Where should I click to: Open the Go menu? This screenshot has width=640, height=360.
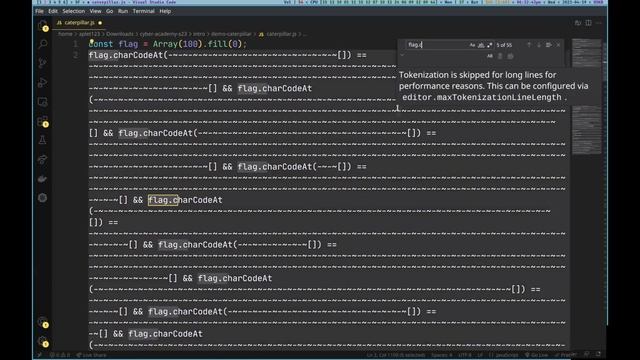[109, 11]
